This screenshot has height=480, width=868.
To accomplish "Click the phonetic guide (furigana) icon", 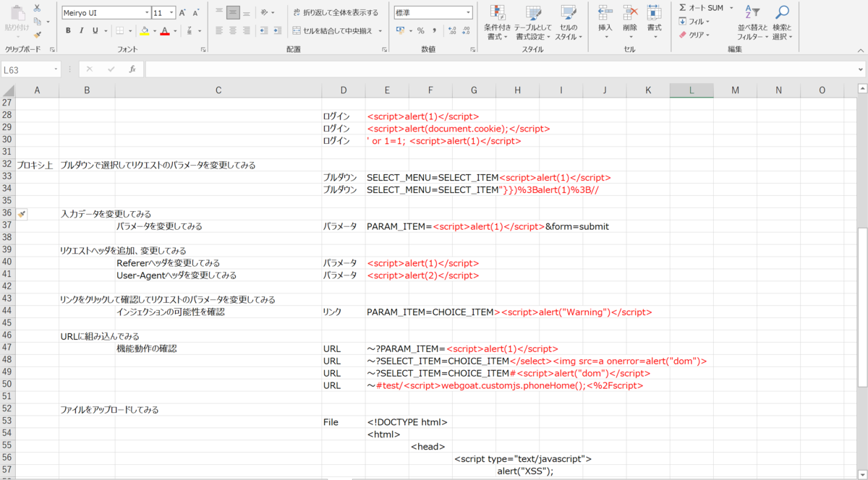I will pos(190,30).
